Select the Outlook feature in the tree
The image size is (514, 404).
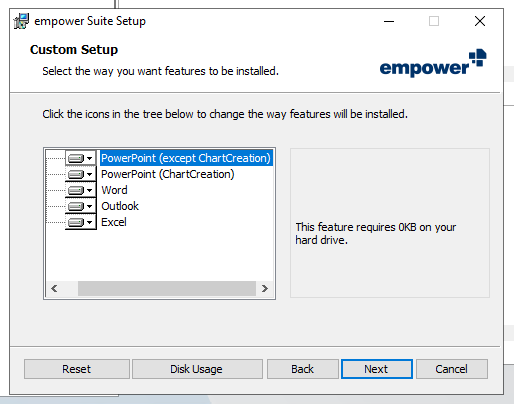coord(120,206)
